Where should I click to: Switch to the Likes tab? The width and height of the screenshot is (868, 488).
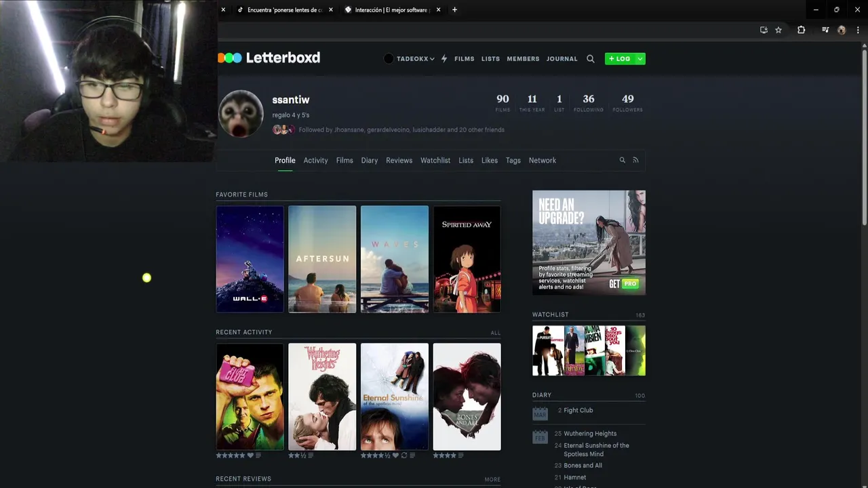490,161
